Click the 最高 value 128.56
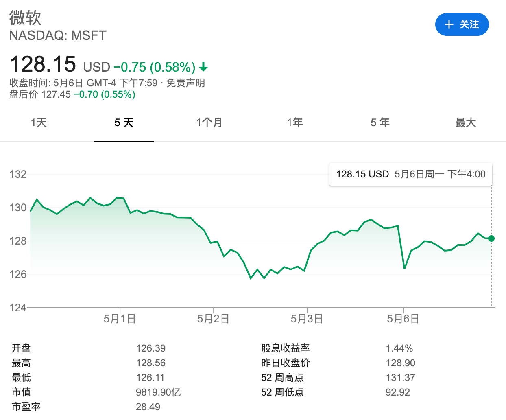The width and height of the screenshot is (506, 420). 151,363
